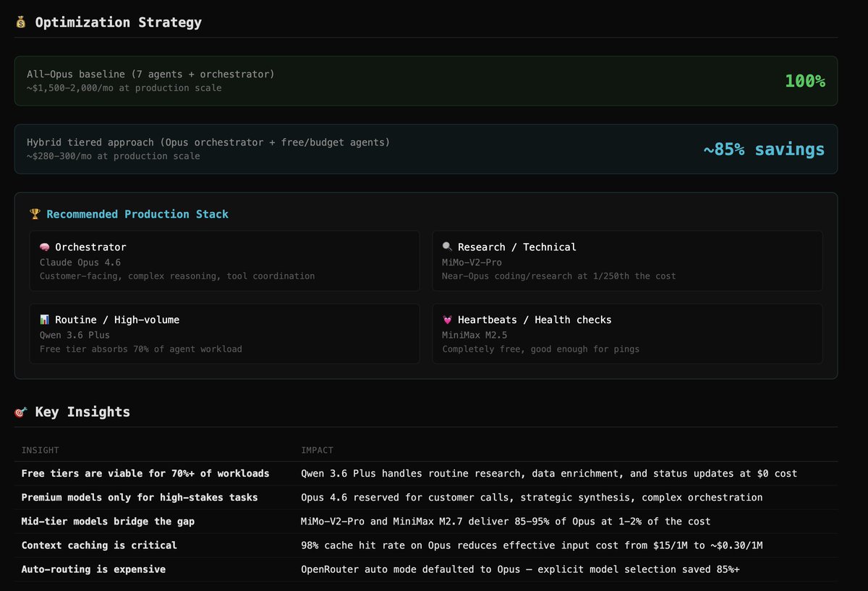Click Opus 4.6 reserved for customer calls cell
Screen dimensions: 868x591
pos(532,498)
